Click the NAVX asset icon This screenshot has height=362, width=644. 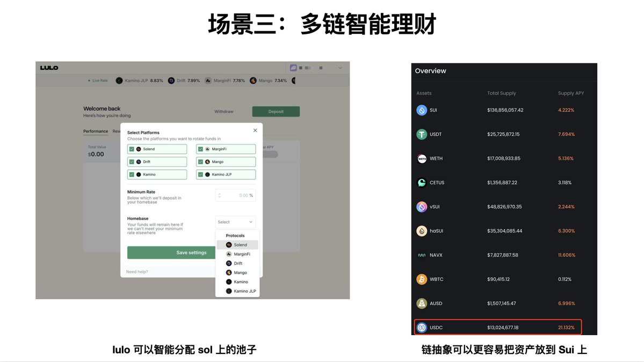(x=422, y=255)
